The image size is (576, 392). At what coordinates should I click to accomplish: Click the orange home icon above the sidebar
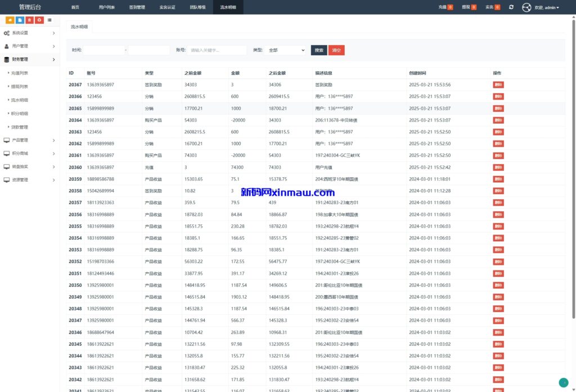[x=10, y=20]
